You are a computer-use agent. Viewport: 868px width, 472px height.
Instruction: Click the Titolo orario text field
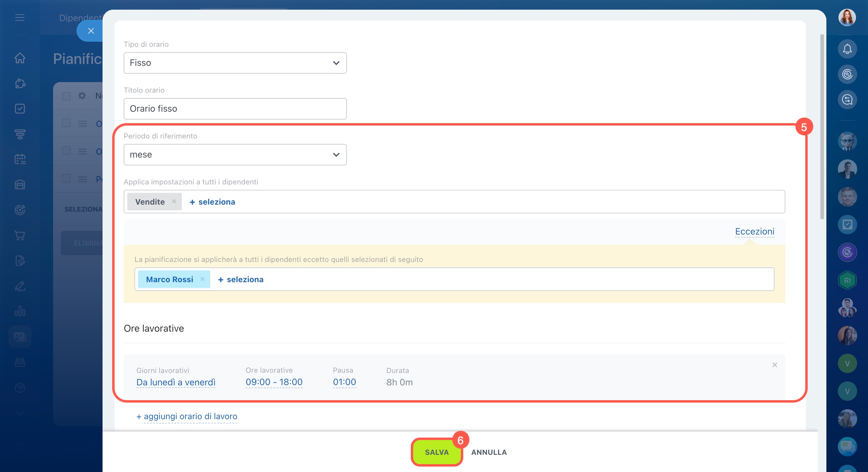pos(235,109)
